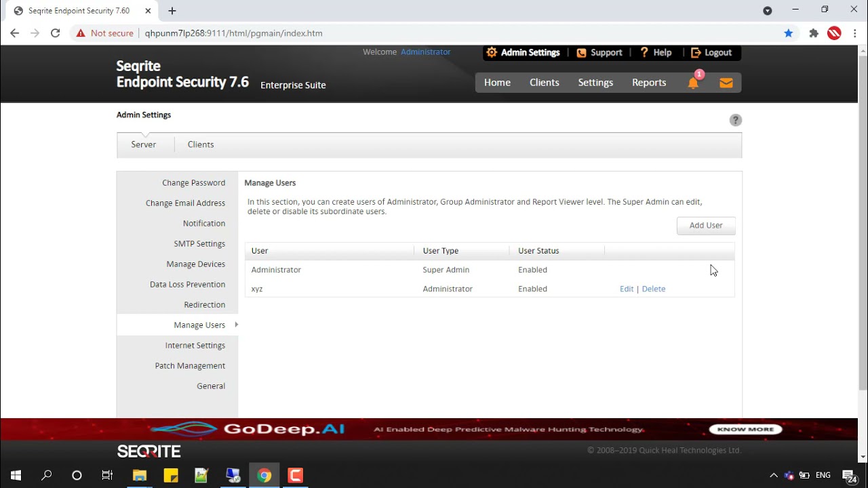This screenshot has width=868, height=488.
Task: Open Cortana circle on taskbar
Action: 77,475
